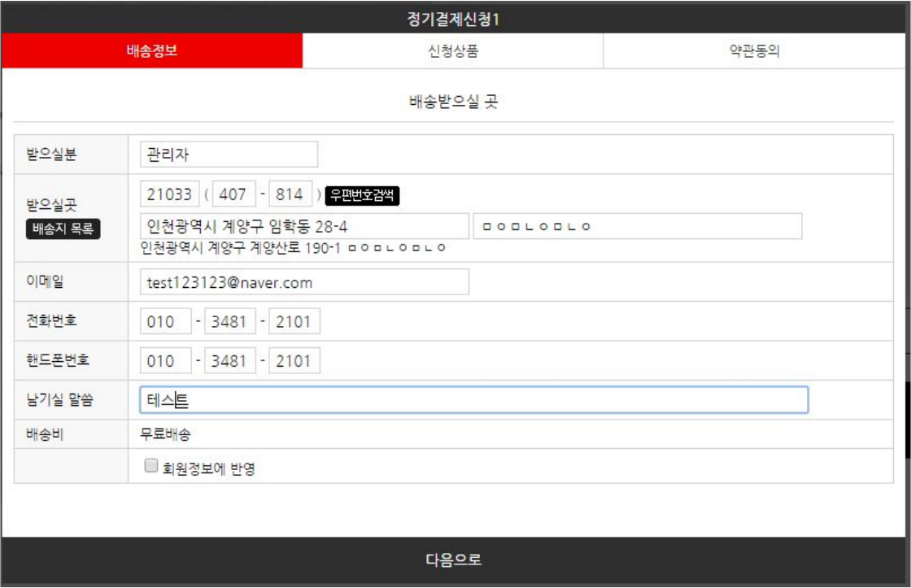Select the old zip field 814
This screenshot has height=588, width=911.
coord(290,194)
